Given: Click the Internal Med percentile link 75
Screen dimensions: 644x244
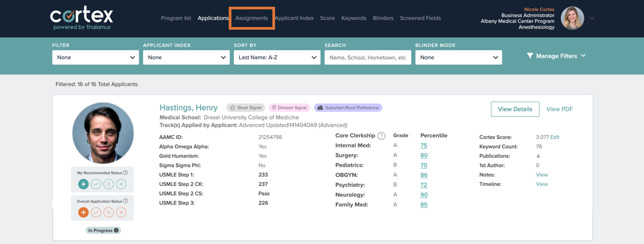Looking at the screenshot, I should point(424,145).
